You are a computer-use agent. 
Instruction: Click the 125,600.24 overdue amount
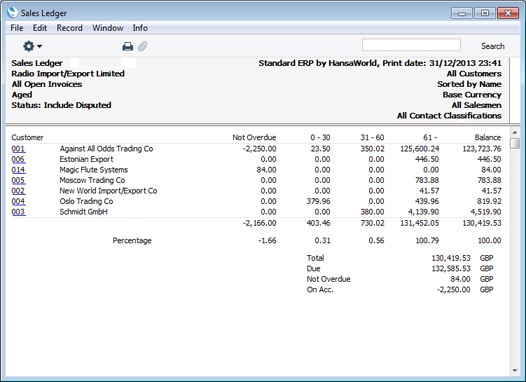419,149
